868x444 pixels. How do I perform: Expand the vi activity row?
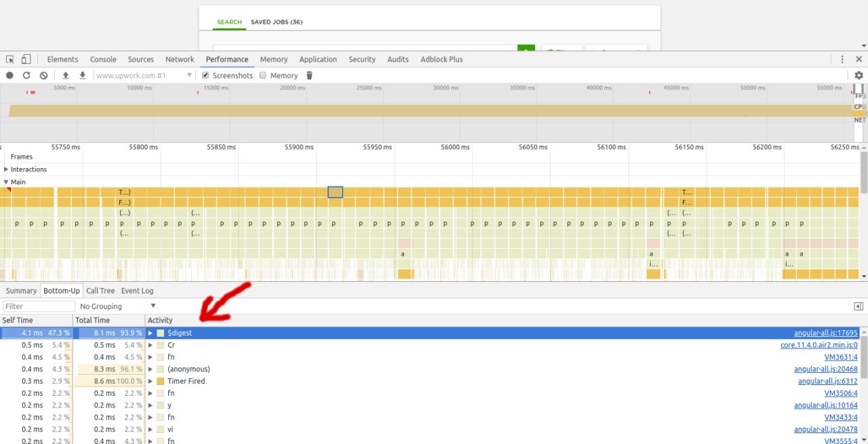click(151, 429)
